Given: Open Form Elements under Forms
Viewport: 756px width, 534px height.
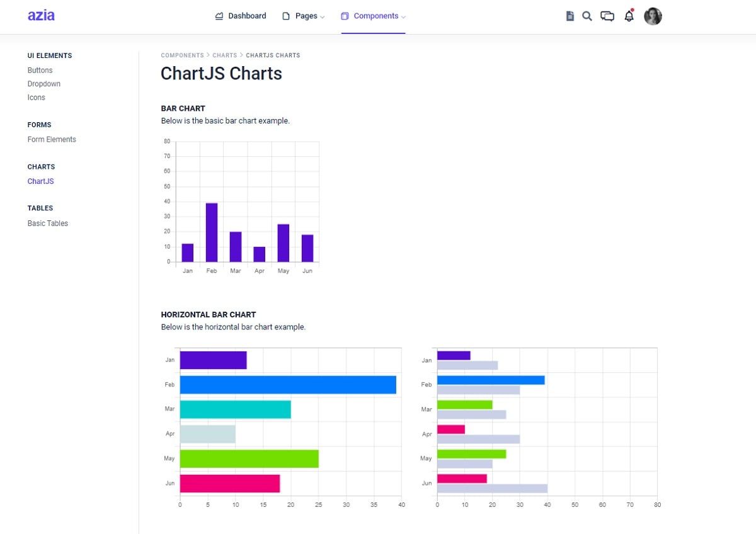Looking at the screenshot, I should (x=52, y=139).
